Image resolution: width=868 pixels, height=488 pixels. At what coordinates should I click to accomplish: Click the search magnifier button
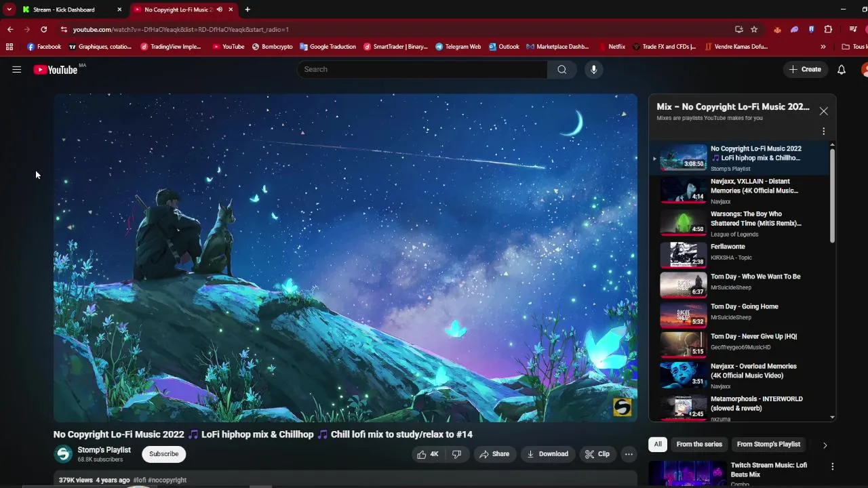(561, 69)
